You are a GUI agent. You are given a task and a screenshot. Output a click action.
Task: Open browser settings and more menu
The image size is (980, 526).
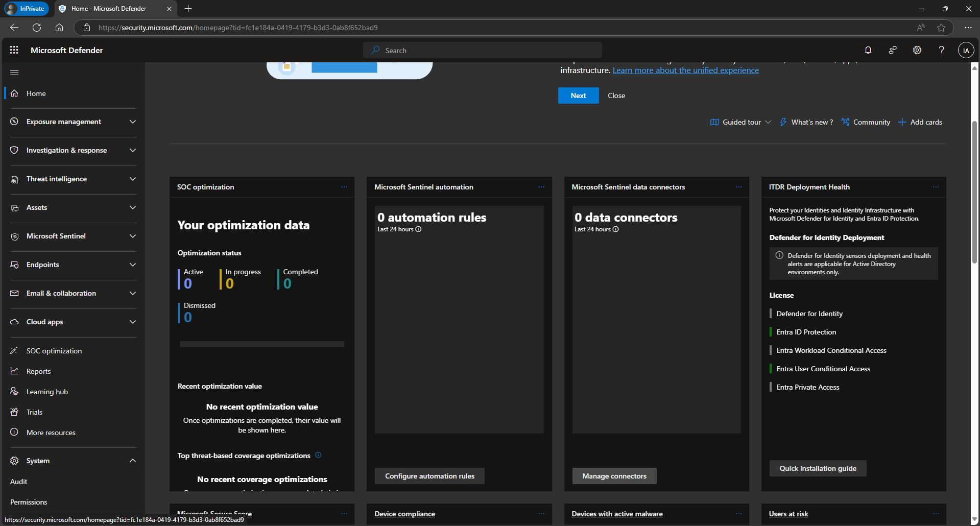[x=968, y=28]
